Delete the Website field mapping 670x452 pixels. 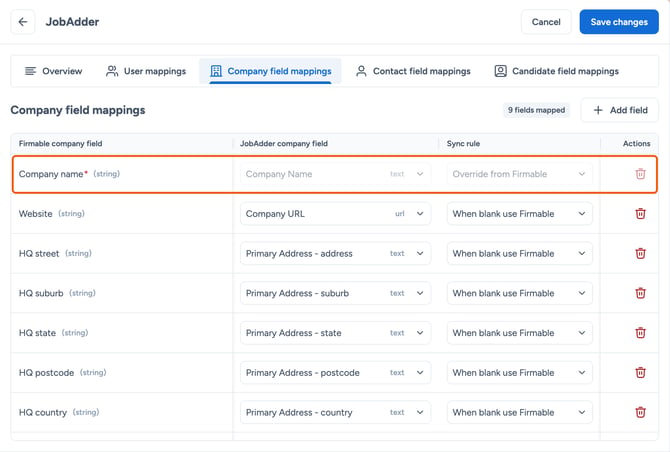click(x=640, y=214)
